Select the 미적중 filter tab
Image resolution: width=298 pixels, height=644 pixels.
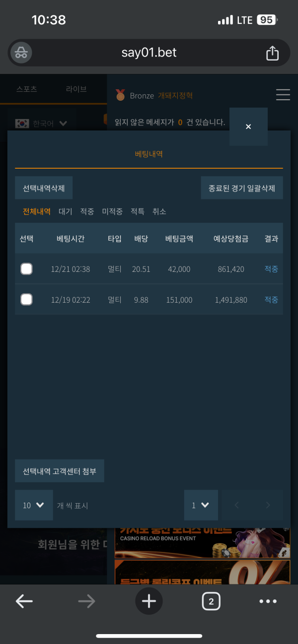pos(112,211)
